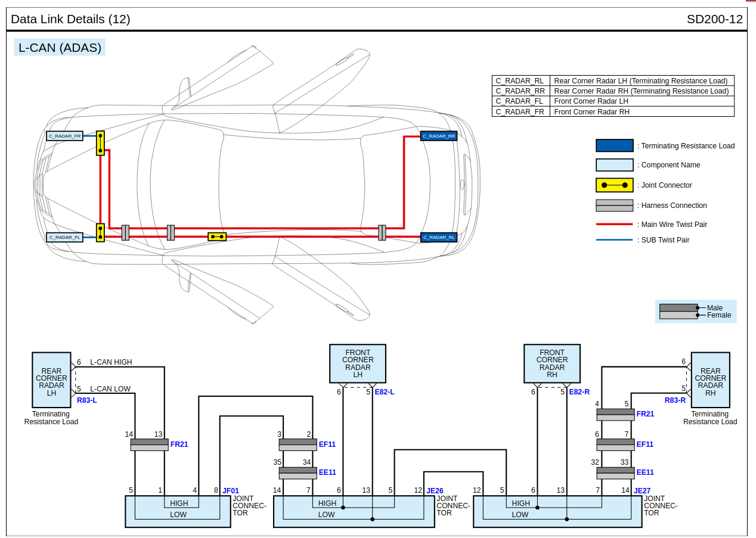Click the 'L-CAN LOW' wire label
Image resolution: width=756 pixels, height=538 pixels.
point(110,389)
